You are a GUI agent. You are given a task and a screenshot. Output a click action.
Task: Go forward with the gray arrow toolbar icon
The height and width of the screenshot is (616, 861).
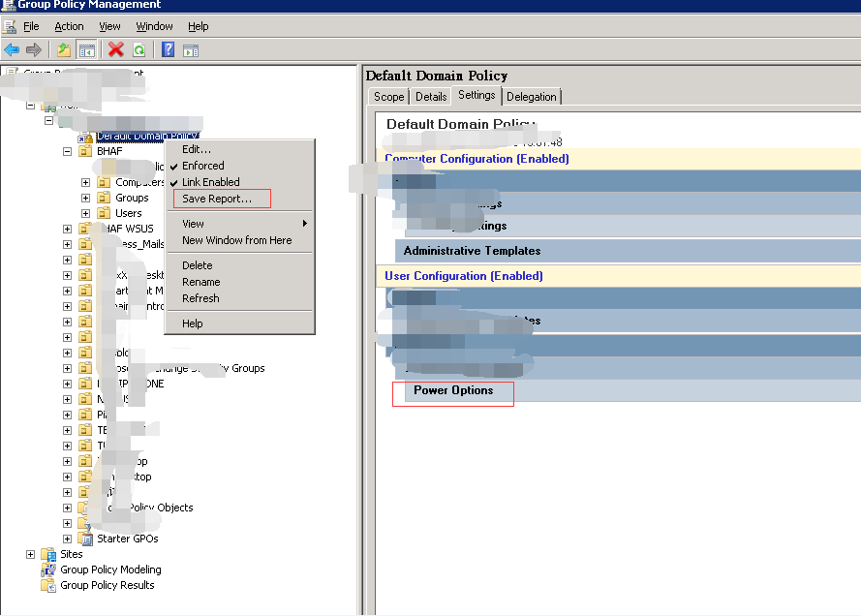[34, 50]
